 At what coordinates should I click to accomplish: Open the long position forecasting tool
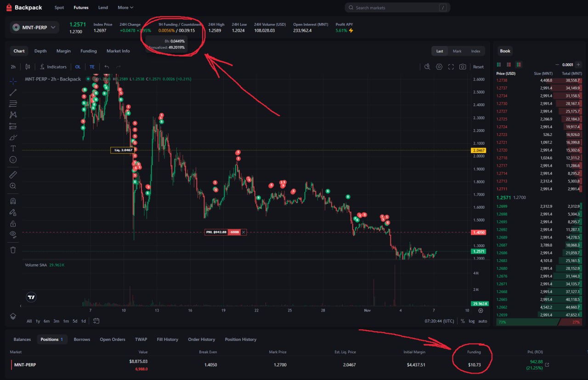click(13, 126)
